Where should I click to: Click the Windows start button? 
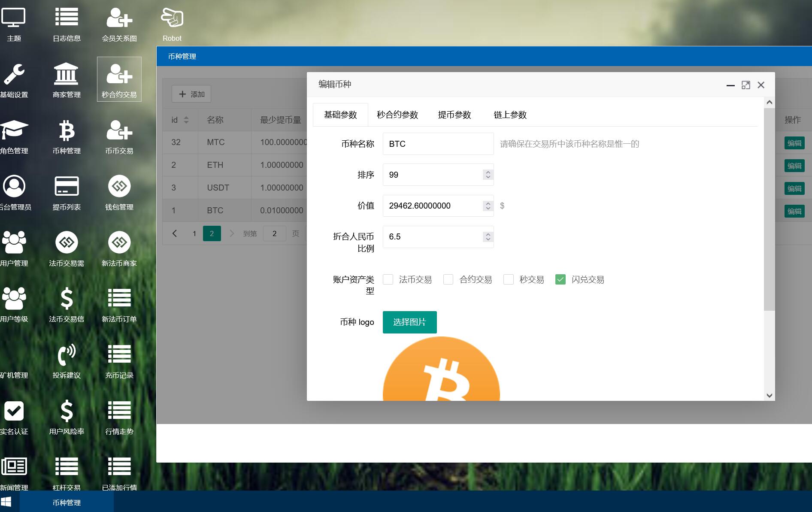coord(6,502)
